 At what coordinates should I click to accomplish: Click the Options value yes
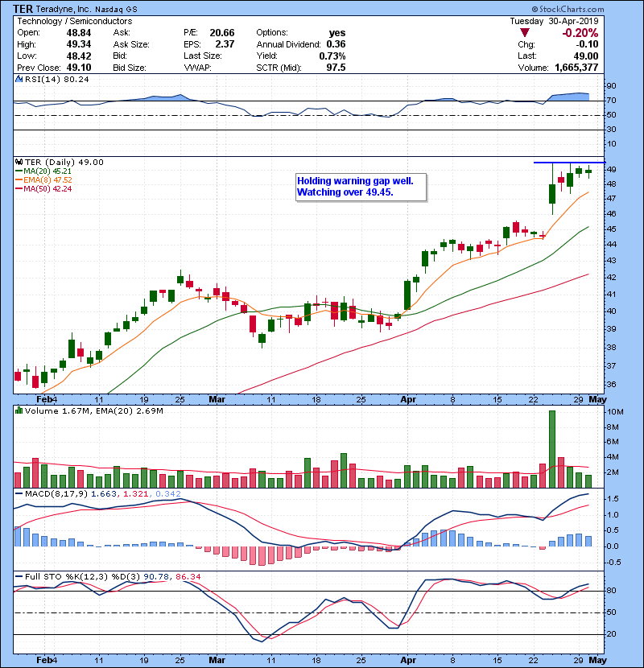click(x=337, y=33)
